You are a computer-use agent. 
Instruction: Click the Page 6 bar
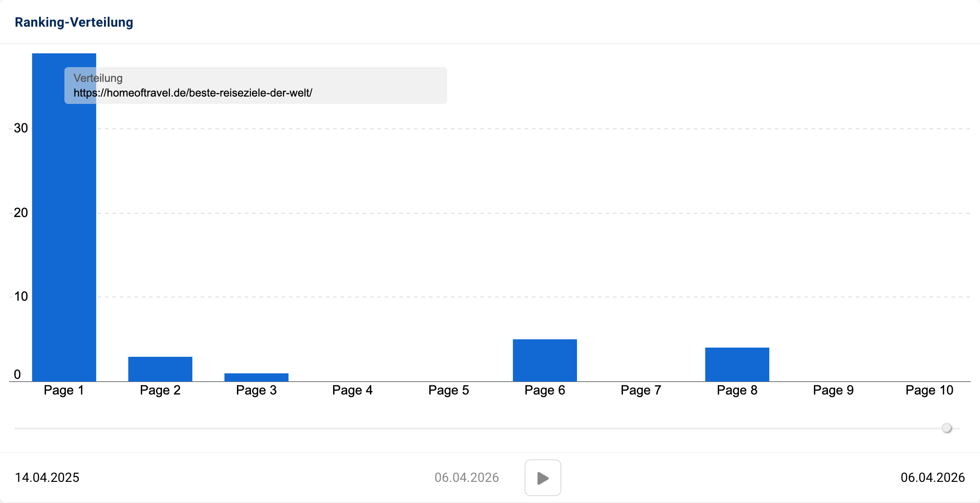(x=545, y=360)
